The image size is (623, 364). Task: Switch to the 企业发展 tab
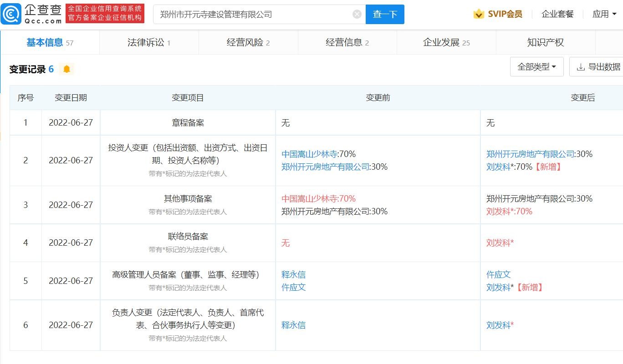(x=446, y=42)
